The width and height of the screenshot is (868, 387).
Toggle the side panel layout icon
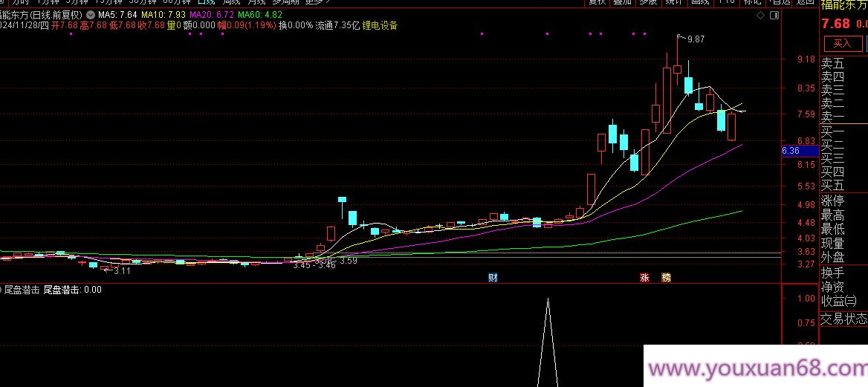pyautogui.click(x=775, y=15)
